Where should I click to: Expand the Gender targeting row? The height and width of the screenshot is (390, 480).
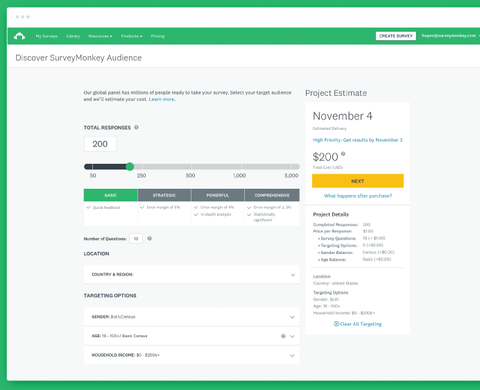[x=192, y=317]
